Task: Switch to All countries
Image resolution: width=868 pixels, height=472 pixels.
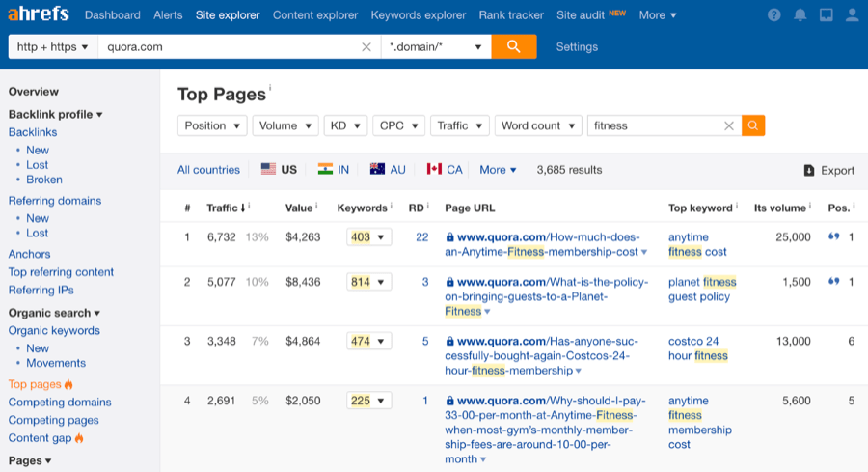Action: (x=208, y=170)
